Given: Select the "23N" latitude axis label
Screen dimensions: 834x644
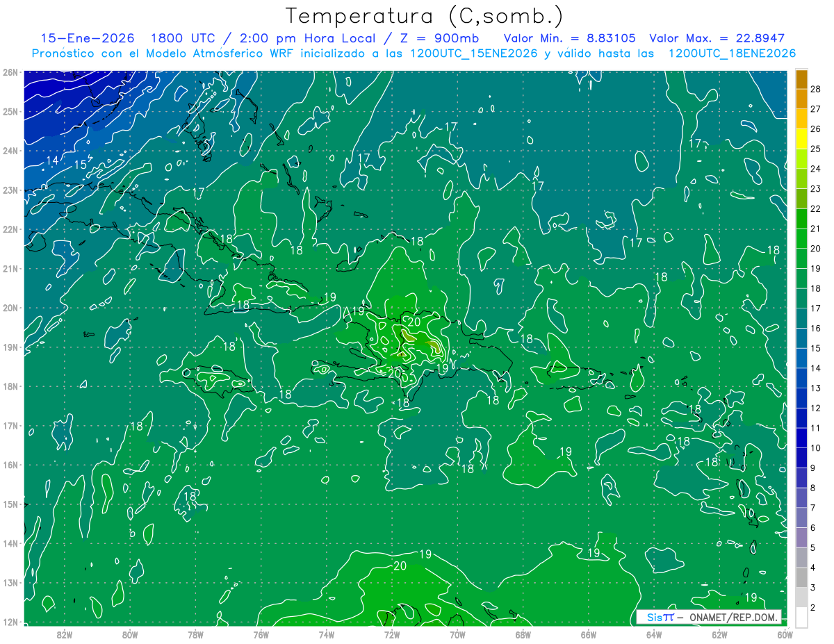Looking at the screenshot, I should (x=10, y=190).
